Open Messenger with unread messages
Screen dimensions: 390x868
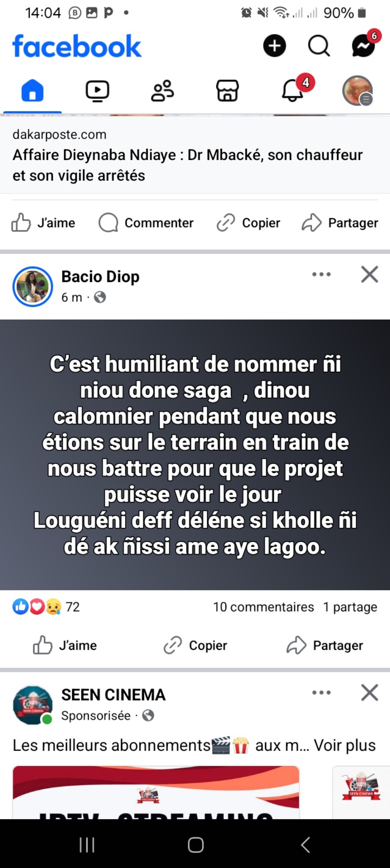[x=363, y=45]
